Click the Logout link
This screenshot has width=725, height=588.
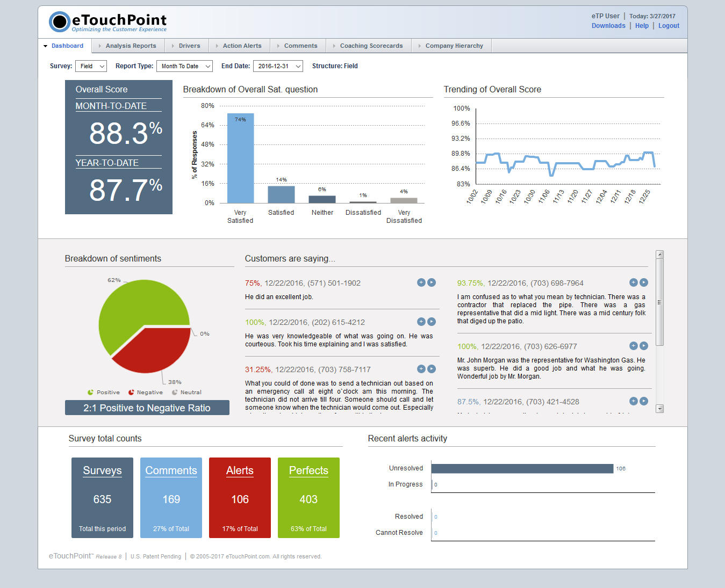[669, 26]
